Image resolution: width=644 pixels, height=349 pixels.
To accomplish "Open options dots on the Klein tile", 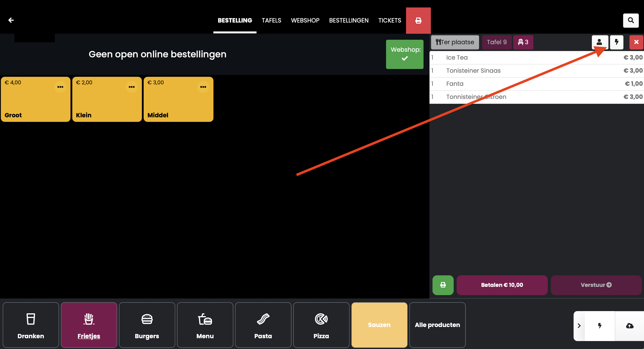I will pos(132,87).
